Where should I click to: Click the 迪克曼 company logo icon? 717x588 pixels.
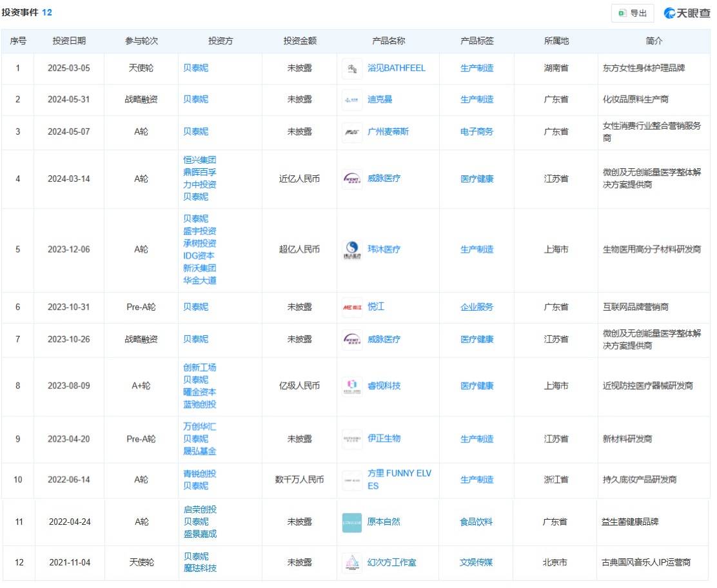click(352, 100)
